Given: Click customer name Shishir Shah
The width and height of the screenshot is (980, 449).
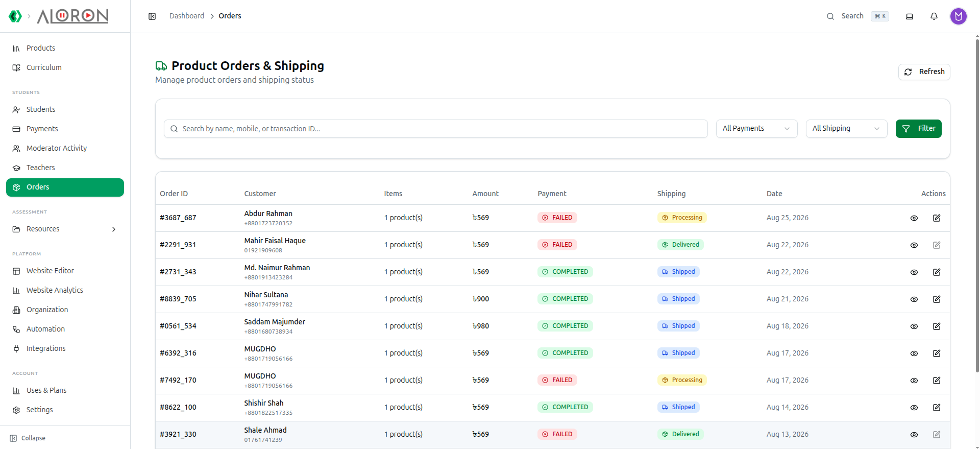Looking at the screenshot, I should 263,404.
